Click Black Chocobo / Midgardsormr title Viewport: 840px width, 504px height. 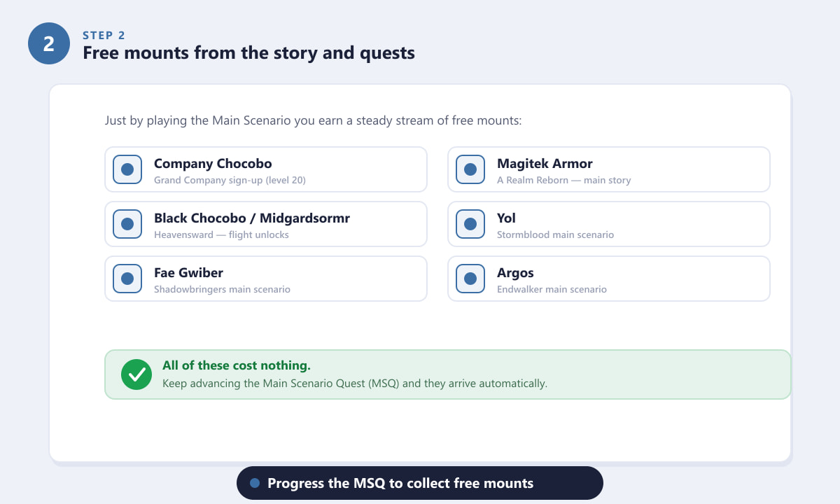(x=252, y=218)
